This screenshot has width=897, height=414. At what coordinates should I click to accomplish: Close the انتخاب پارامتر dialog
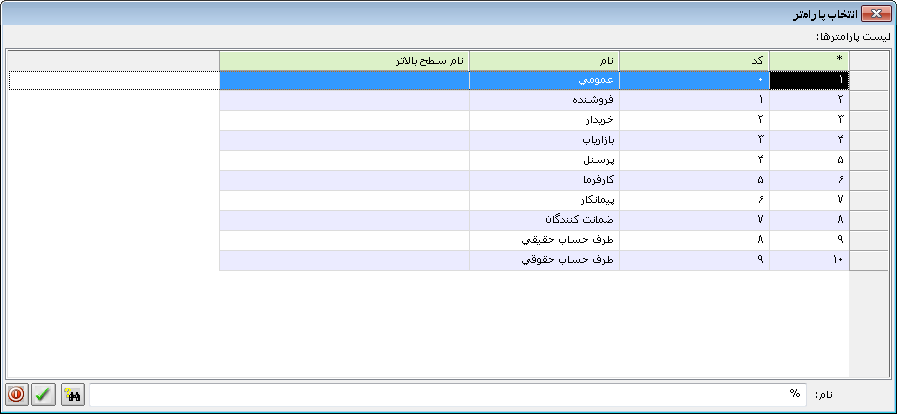point(875,13)
